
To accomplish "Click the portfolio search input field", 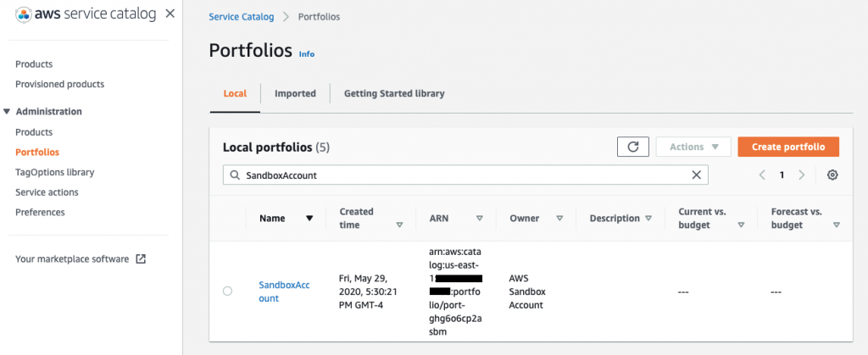I will tap(458, 175).
